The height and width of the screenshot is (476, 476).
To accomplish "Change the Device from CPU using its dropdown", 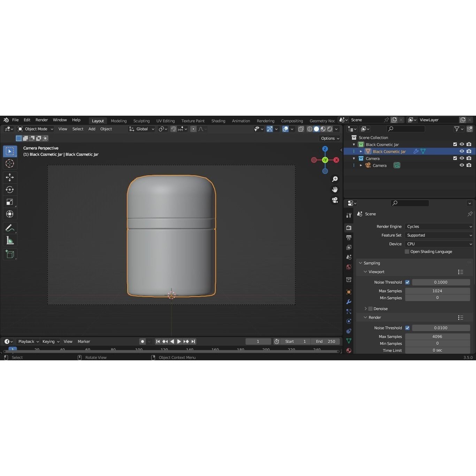I will (x=439, y=244).
